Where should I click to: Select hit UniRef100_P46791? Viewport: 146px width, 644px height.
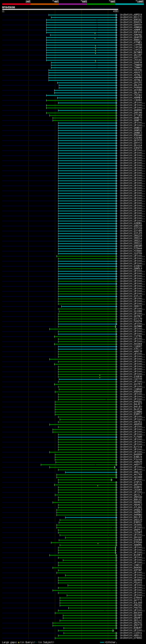point(131,607)
